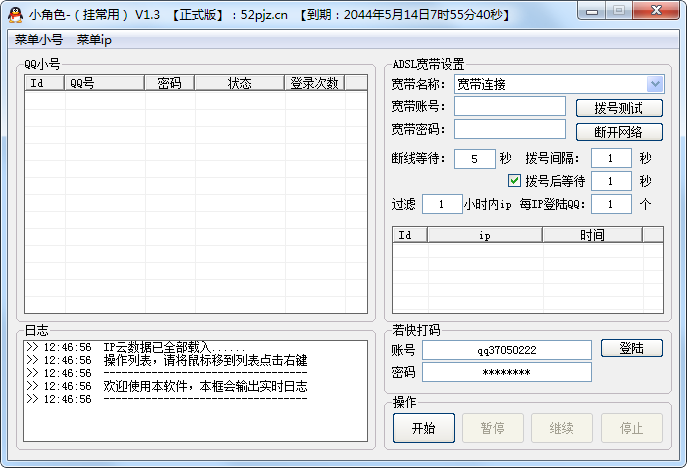Image resolution: width=687 pixels, height=468 pixels.
Task: Click the 开始 button
Action: pyautogui.click(x=423, y=428)
